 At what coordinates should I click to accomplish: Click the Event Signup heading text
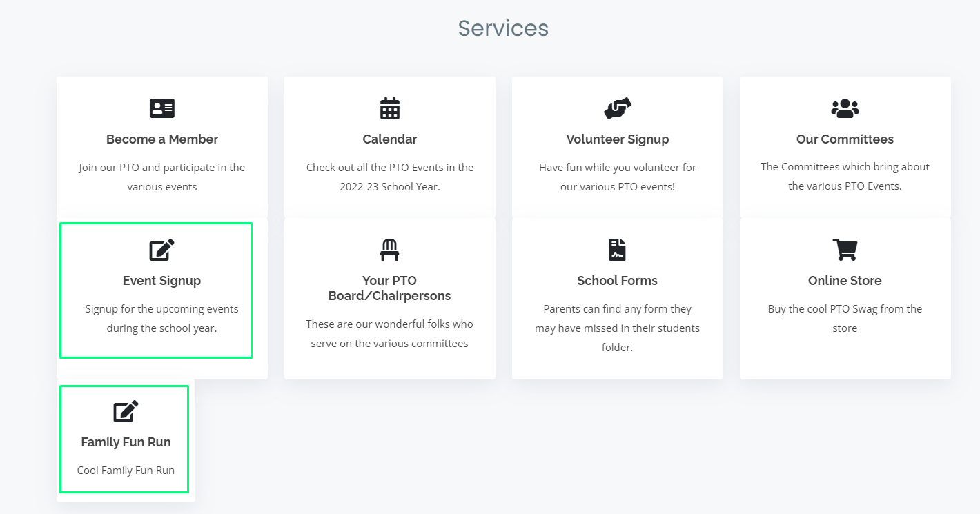tap(161, 280)
